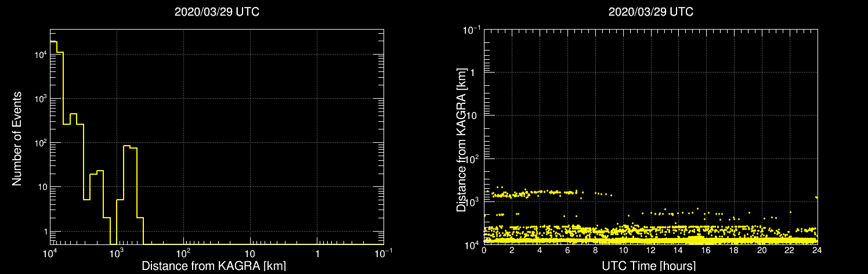Image resolution: width=868 pixels, height=274 pixels.
Task: Click hour 2 on the UTC time axis
Action: (512, 251)
